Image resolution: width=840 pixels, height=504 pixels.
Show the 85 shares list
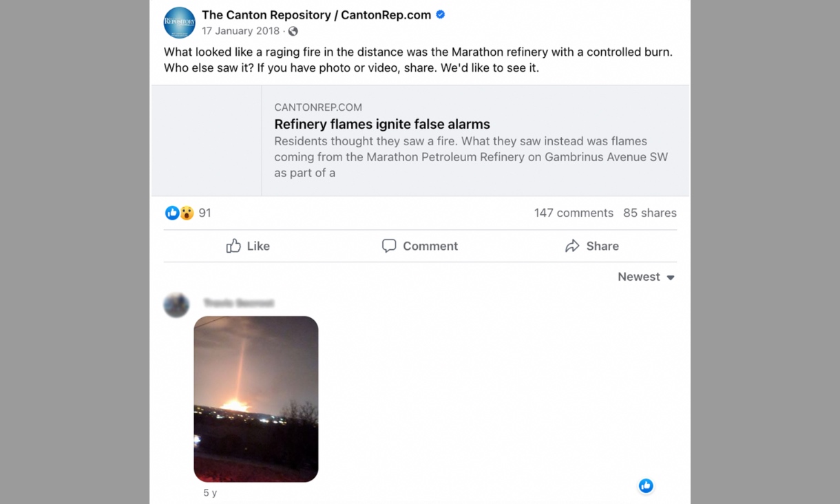(x=649, y=213)
